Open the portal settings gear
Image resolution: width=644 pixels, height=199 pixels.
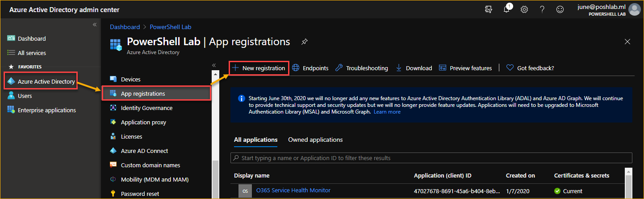pos(524,9)
